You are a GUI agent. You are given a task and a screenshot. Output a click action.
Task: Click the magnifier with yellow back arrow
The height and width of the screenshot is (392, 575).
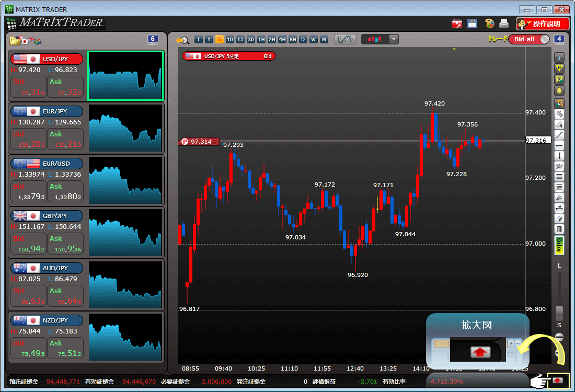click(182, 40)
